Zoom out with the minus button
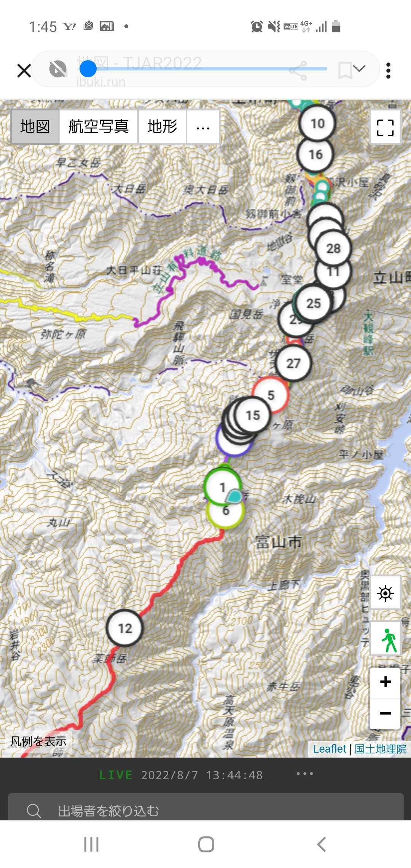Viewport: 411px width, 868px height. point(385,713)
